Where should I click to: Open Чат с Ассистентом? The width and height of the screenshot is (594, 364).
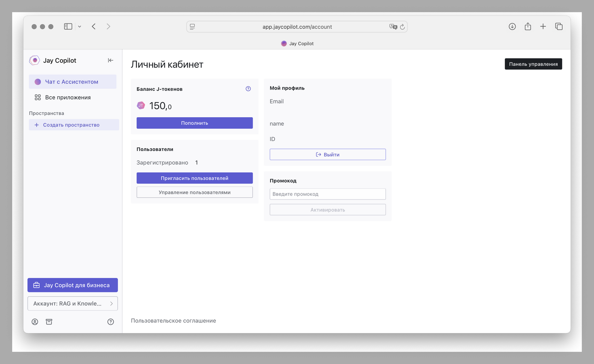tap(72, 82)
